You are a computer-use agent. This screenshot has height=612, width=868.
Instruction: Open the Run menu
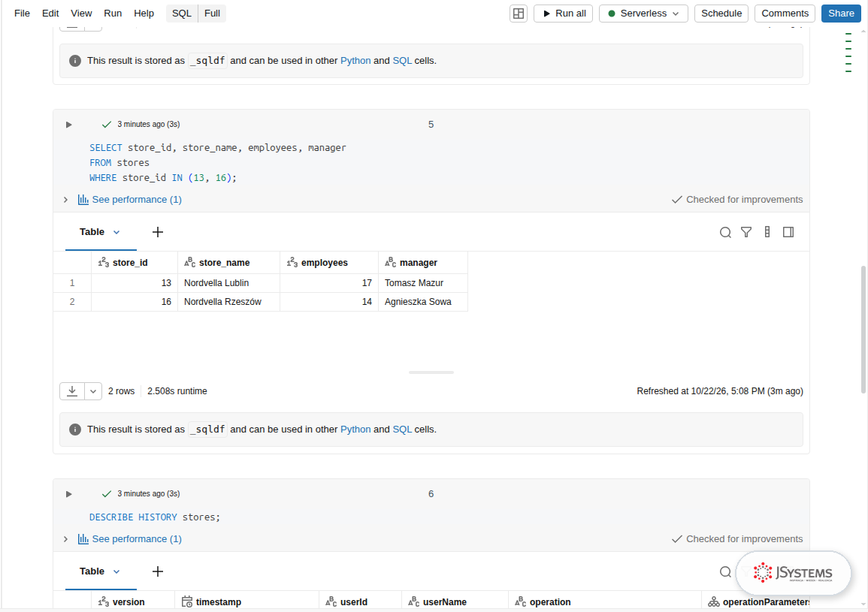point(113,14)
